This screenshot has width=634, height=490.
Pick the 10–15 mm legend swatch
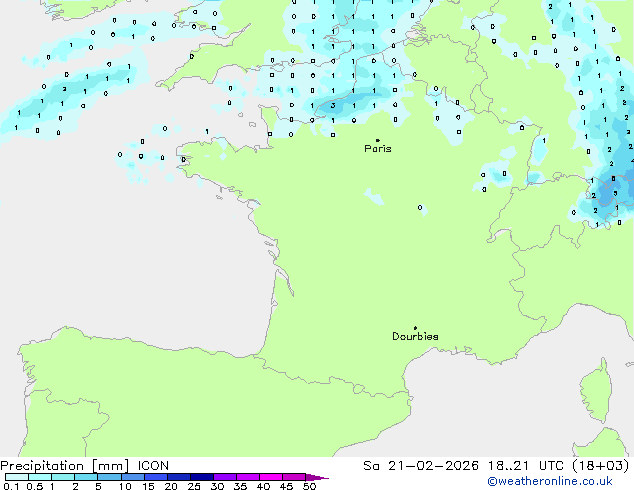132,477
